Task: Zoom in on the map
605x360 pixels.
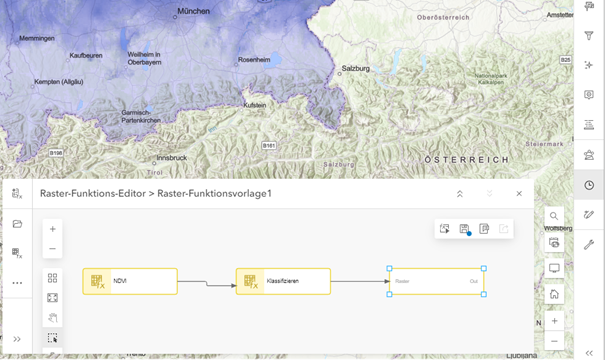Action: click(x=554, y=321)
